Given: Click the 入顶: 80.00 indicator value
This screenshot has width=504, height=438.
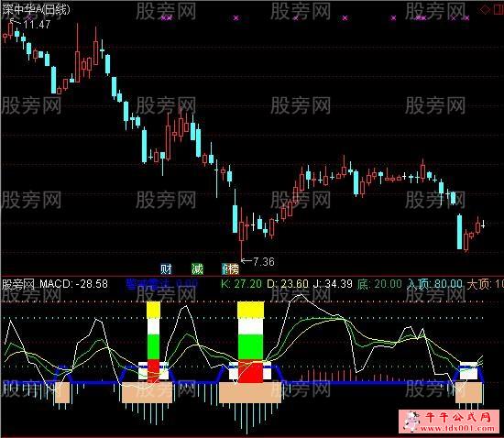Looking at the screenshot, I should pos(434,284).
